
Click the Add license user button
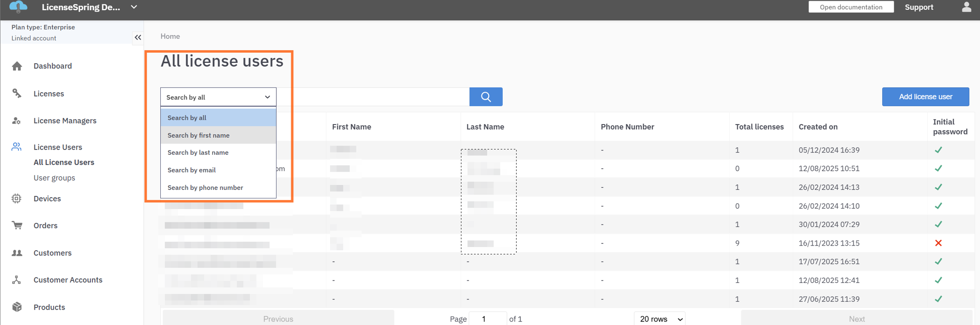tap(925, 97)
